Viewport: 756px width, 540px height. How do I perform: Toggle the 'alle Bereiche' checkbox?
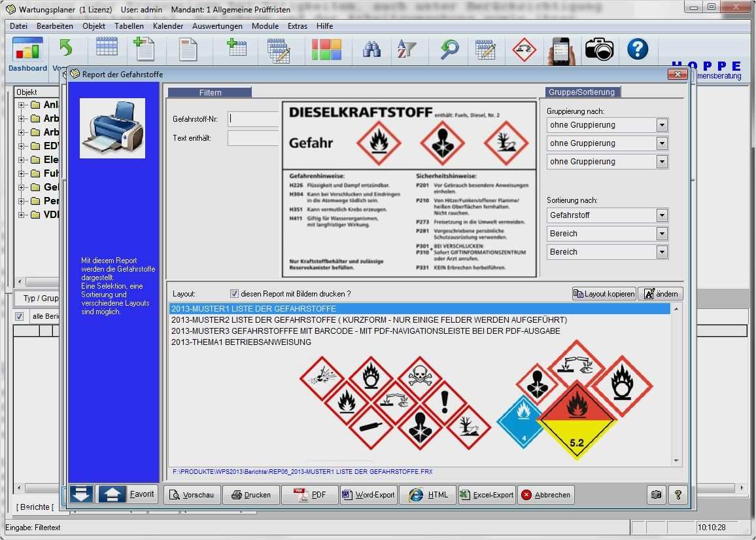20,317
